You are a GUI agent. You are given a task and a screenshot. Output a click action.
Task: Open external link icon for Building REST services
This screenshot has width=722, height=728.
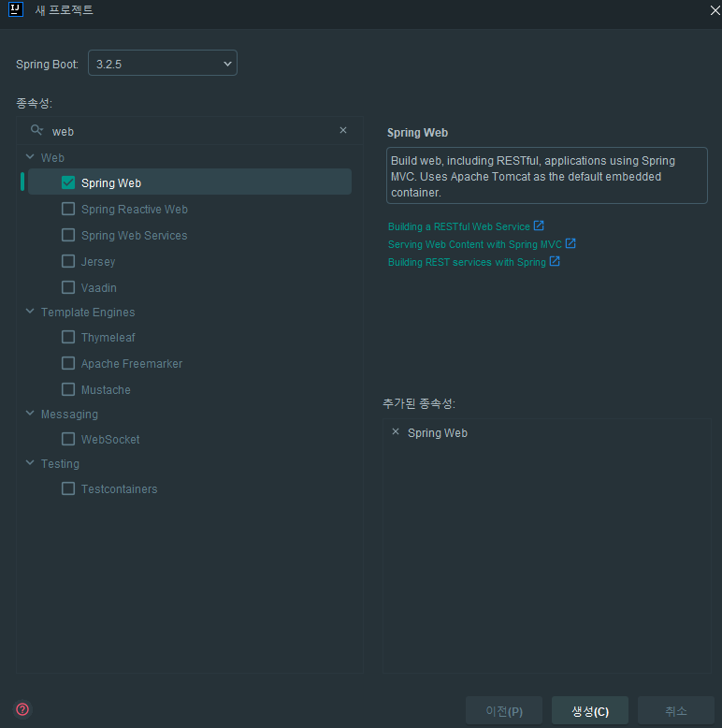pyautogui.click(x=555, y=261)
